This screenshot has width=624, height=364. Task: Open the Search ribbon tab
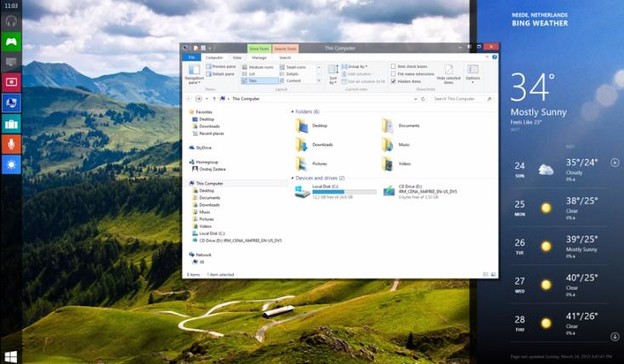(x=285, y=58)
